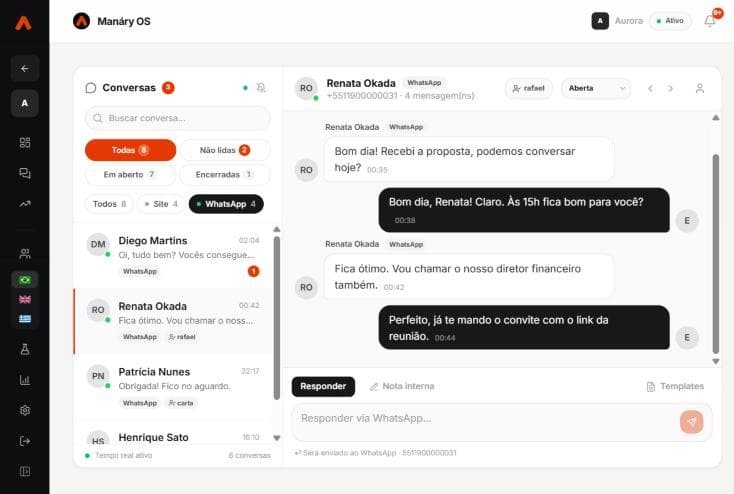Open the trending analytics icon in sidebar
The width and height of the screenshot is (734, 494).
coord(25,204)
